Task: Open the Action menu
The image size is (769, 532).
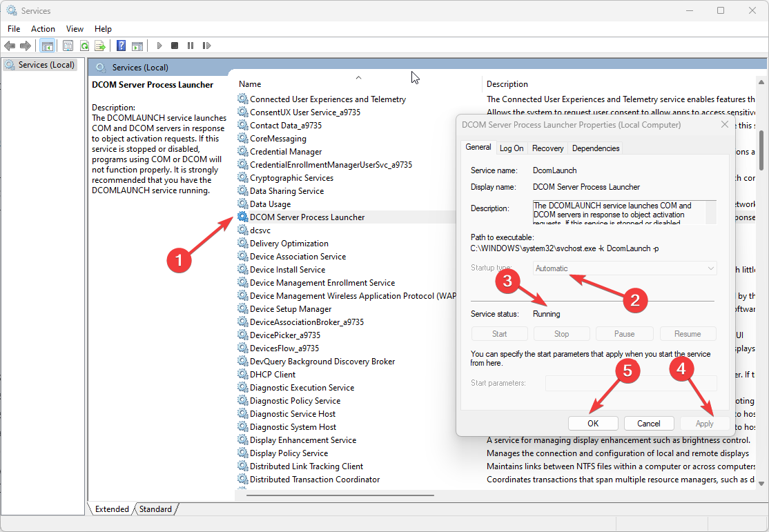Action: coord(43,29)
